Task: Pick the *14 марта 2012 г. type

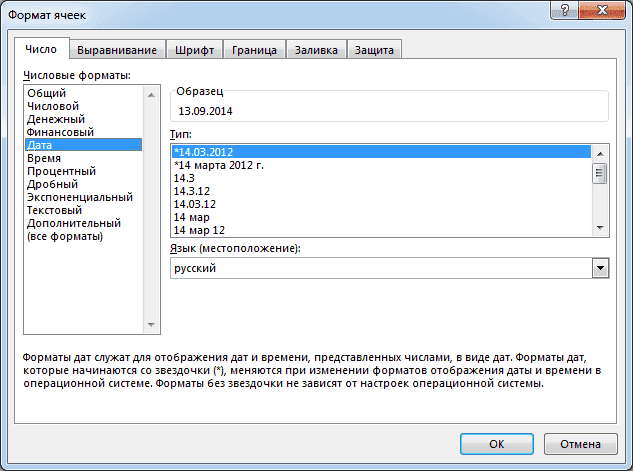Action: point(218,165)
